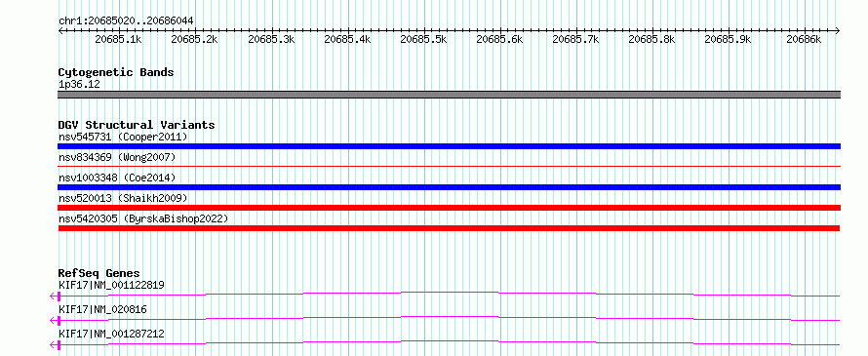
Task: Open the DGV Structural Variants track title
Action: (137, 125)
